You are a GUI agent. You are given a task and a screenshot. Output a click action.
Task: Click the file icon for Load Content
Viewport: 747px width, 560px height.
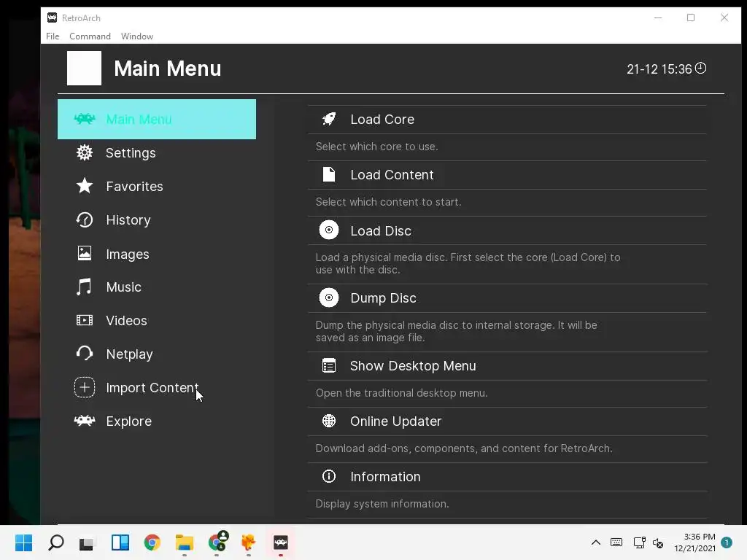click(x=329, y=174)
